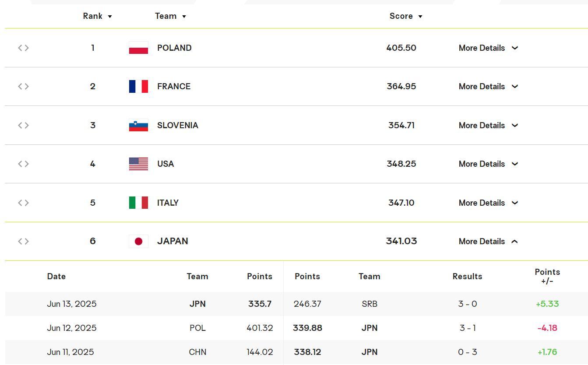This screenshot has width=588, height=365.
Task: Show More Details for Slovenia
Action: click(x=488, y=126)
